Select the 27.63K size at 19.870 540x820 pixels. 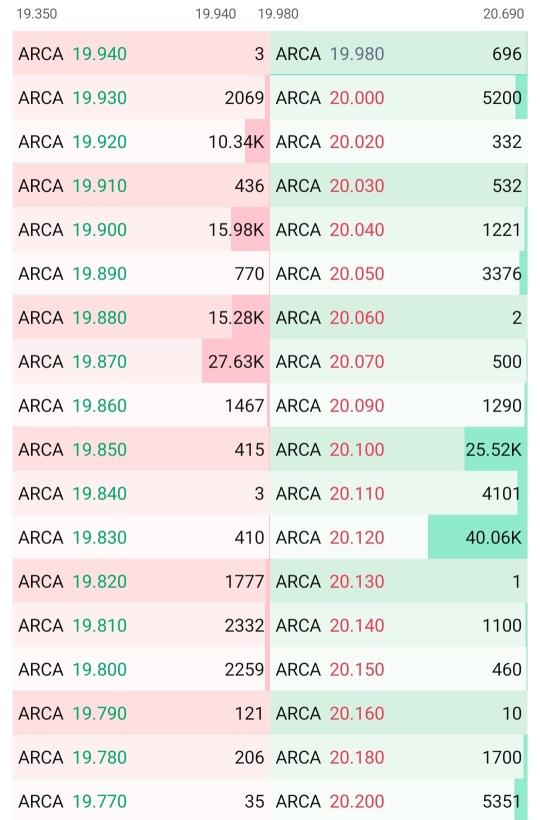[x=236, y=361]
